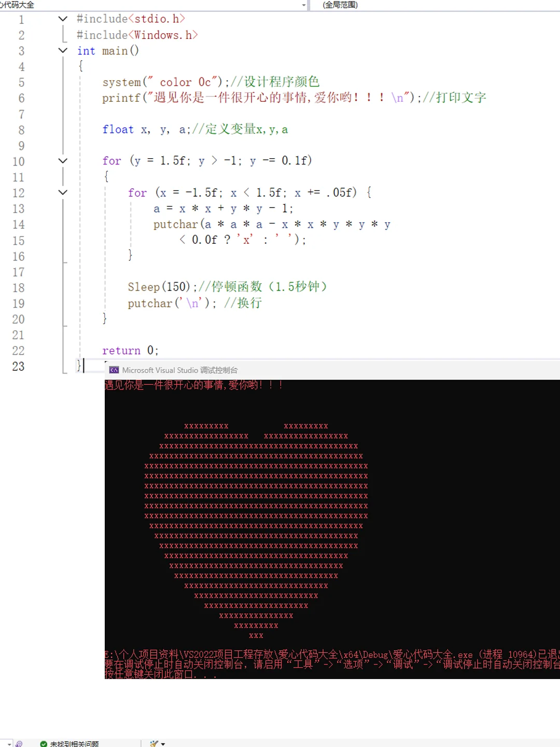
Task: Open the code cleanup dropdown arrow
Action: point(163,744)
